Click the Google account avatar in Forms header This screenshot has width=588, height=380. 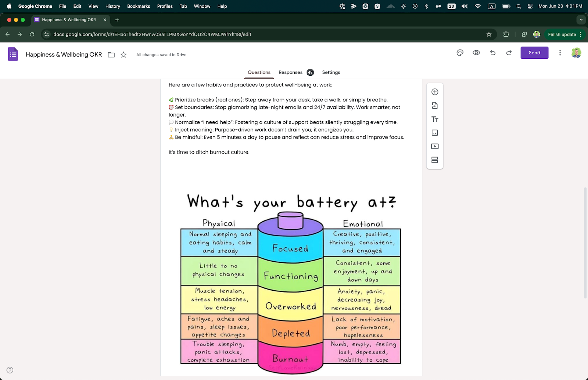click(576, 53)
